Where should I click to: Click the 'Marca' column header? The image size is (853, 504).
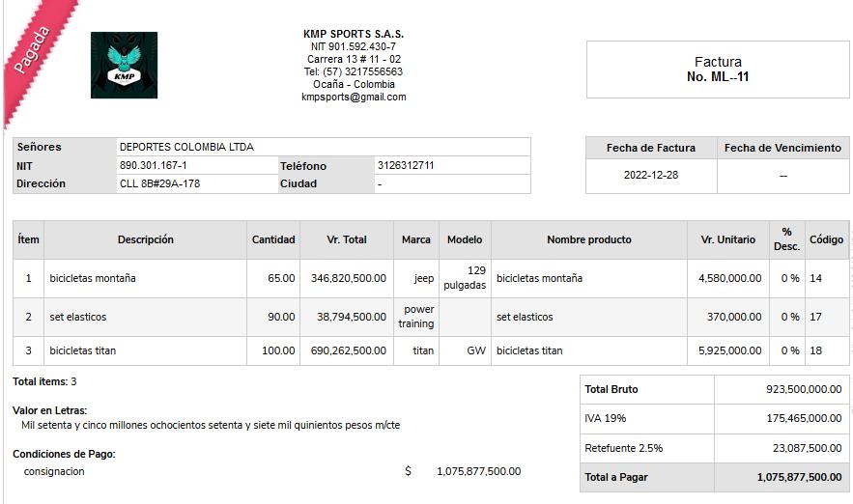point(416,239)
